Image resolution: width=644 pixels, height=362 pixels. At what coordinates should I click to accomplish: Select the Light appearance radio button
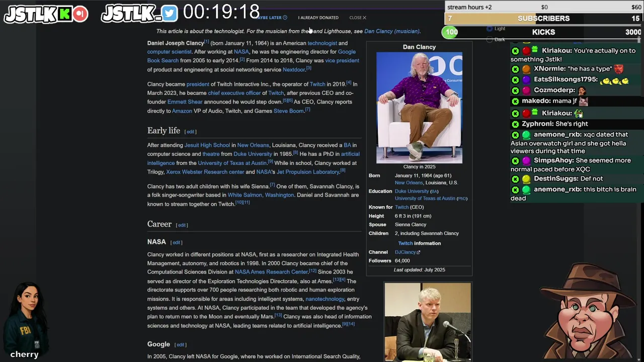point(490,29)
